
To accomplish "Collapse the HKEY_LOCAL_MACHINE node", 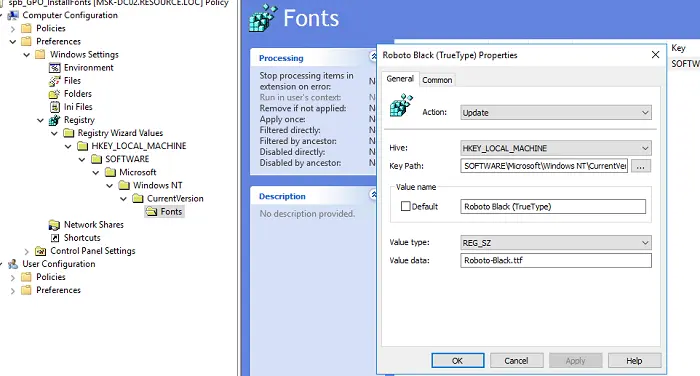I will (x=68, y=146).
